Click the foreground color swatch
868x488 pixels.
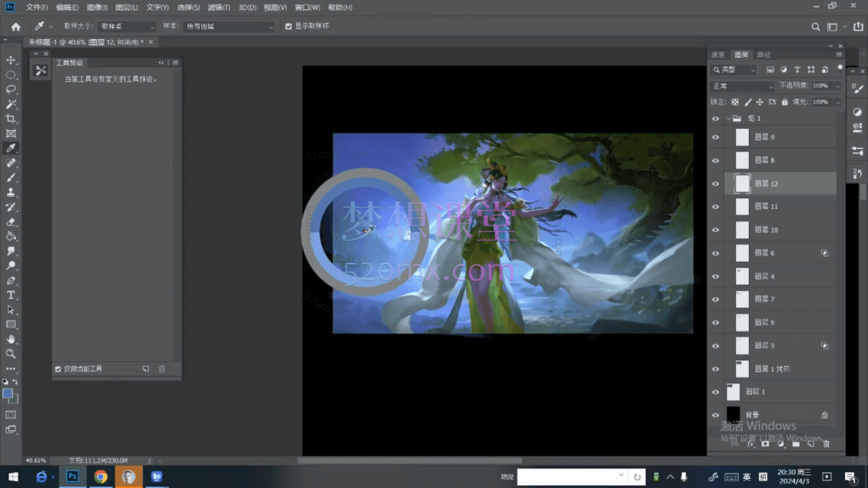pos(7,393)
